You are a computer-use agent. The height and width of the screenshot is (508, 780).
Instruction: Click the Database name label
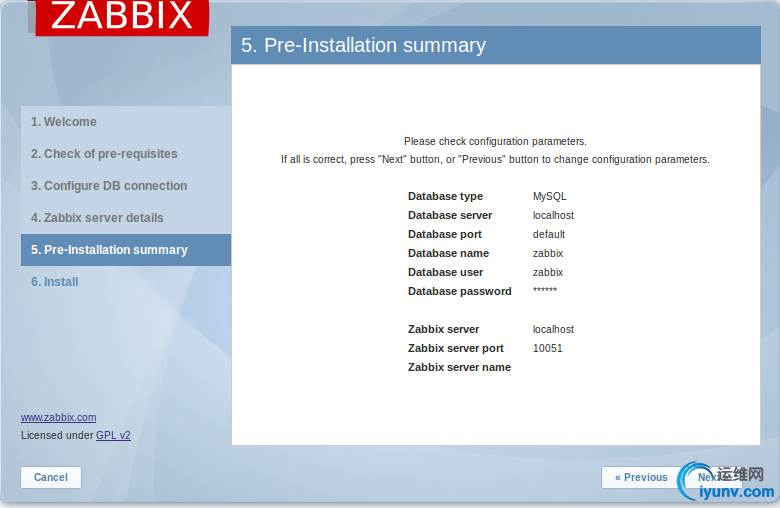click(x=448, y=253)
